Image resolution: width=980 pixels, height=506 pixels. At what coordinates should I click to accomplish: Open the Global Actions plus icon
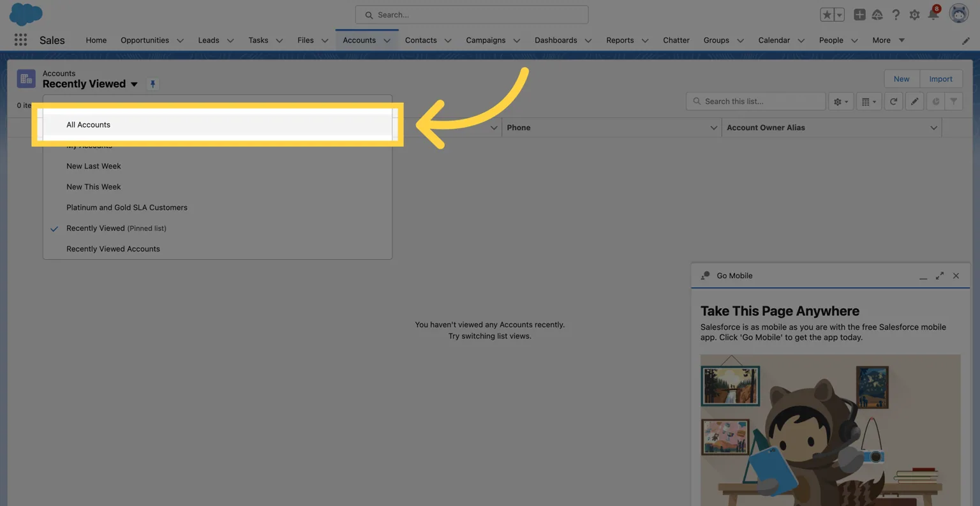click(859, 15)
